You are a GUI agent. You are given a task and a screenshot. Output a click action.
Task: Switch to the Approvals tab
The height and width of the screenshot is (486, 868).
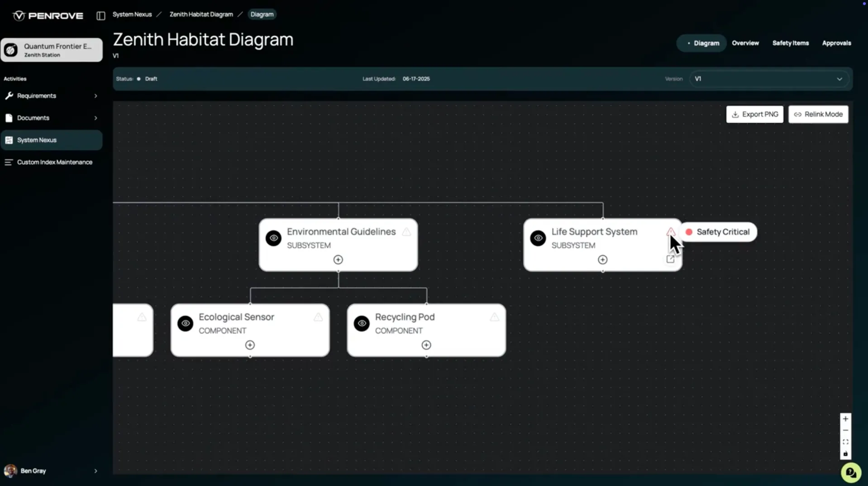[837, 43]
